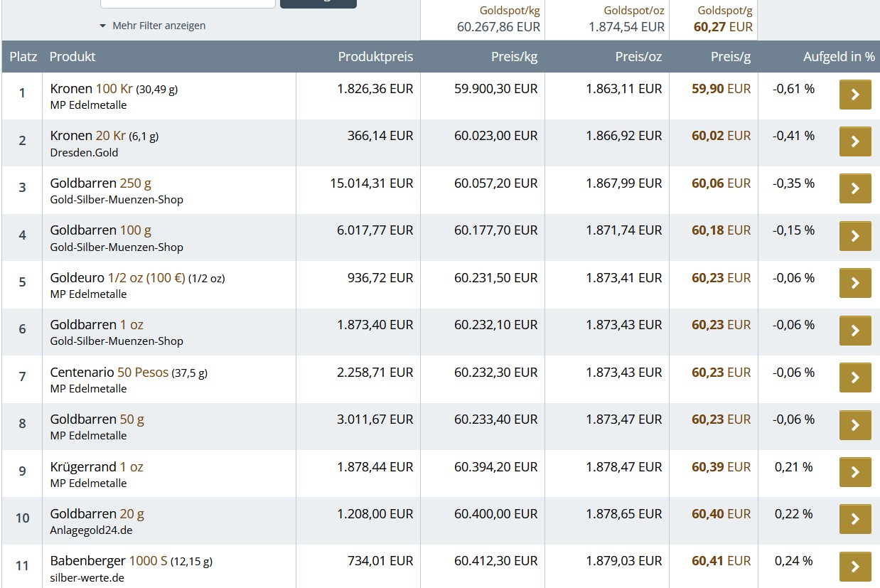Image resolution: width=880 pixels, height=588 pixels.
Task: Click the 'Dresden.Gold' dealer name
Action: (84, 153)
